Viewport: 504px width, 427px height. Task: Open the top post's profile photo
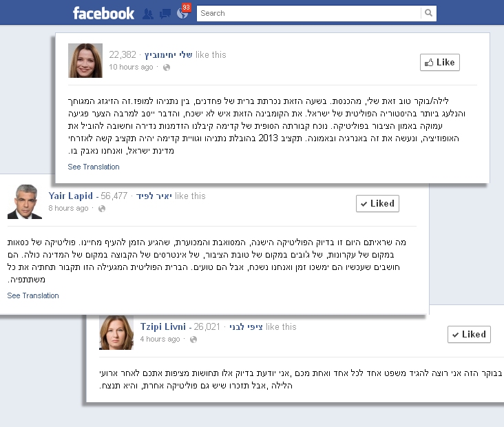coord(85,61)
